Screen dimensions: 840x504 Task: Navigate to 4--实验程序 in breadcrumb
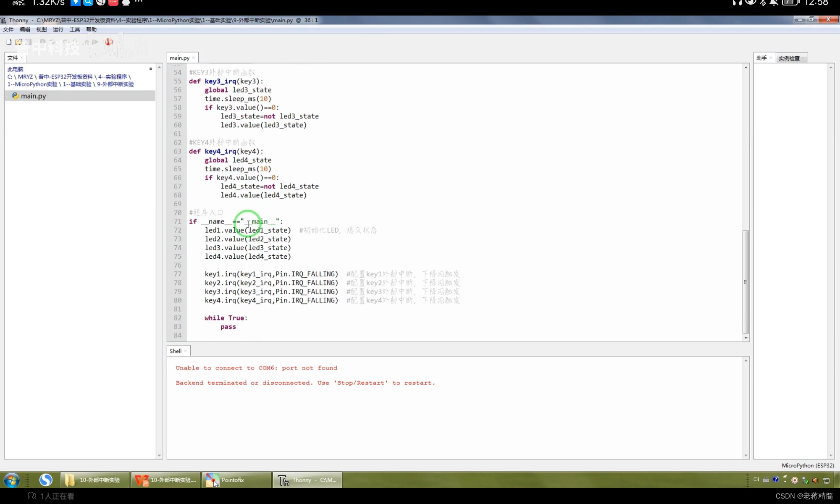click(113, 77)
